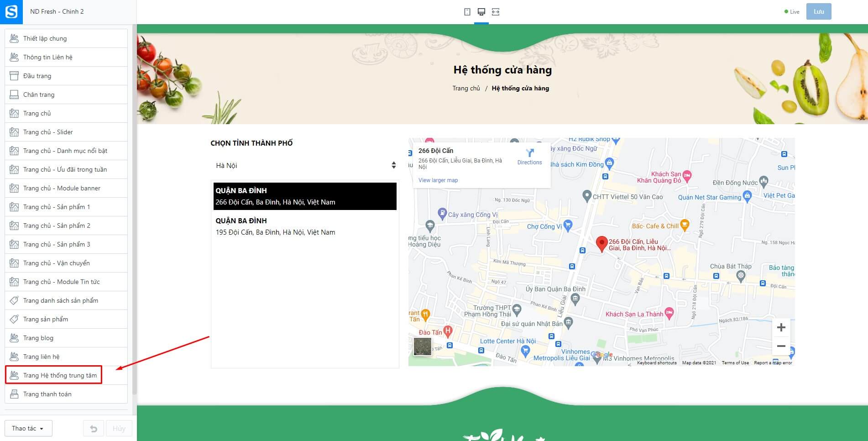Switch to full-width preview icon
The height and width of the screenshot is (441, 868).
[496, 12]
